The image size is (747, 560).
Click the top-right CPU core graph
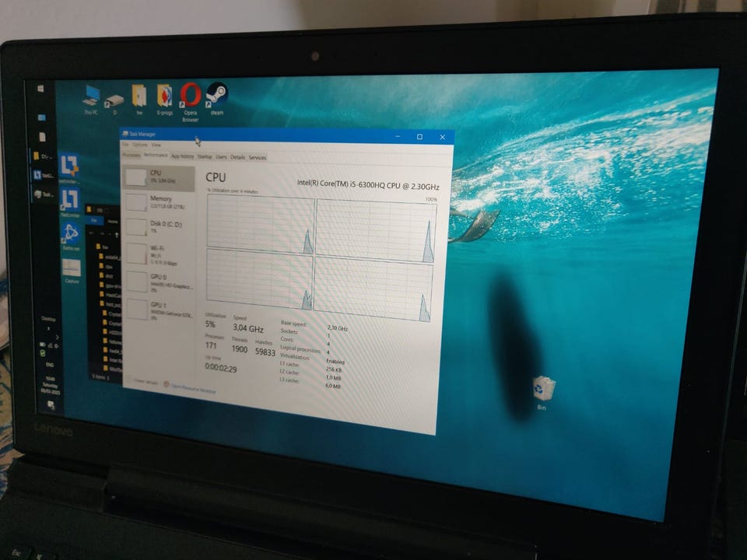pos(377,231)
